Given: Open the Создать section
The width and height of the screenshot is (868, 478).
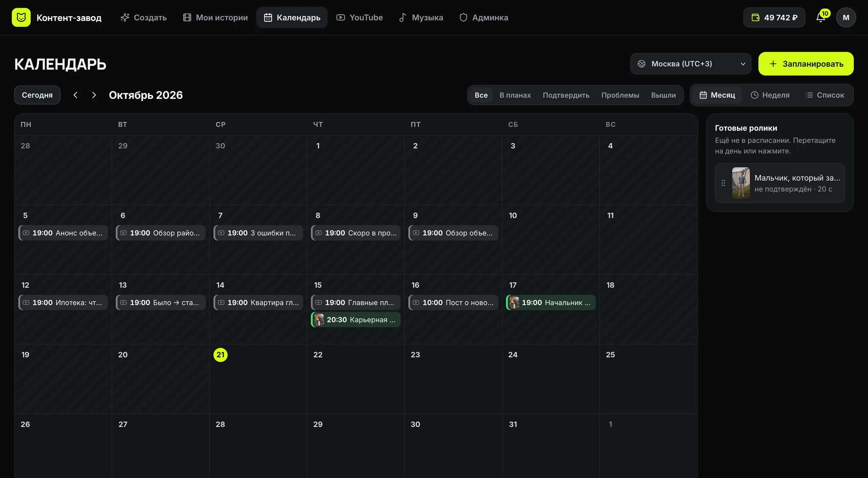Looking at the screenshot, I should [x=143, y=17].
